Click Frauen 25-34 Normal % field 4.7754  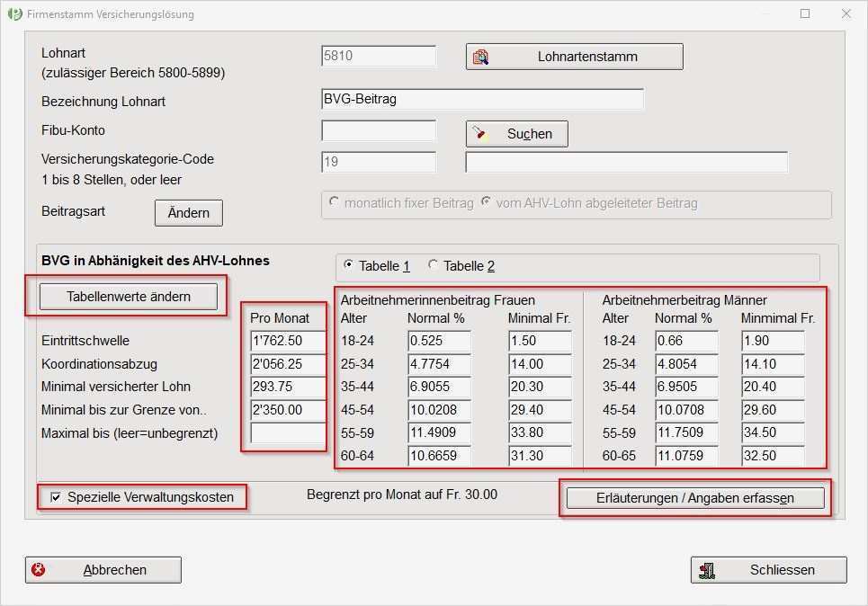click(440, 363)
